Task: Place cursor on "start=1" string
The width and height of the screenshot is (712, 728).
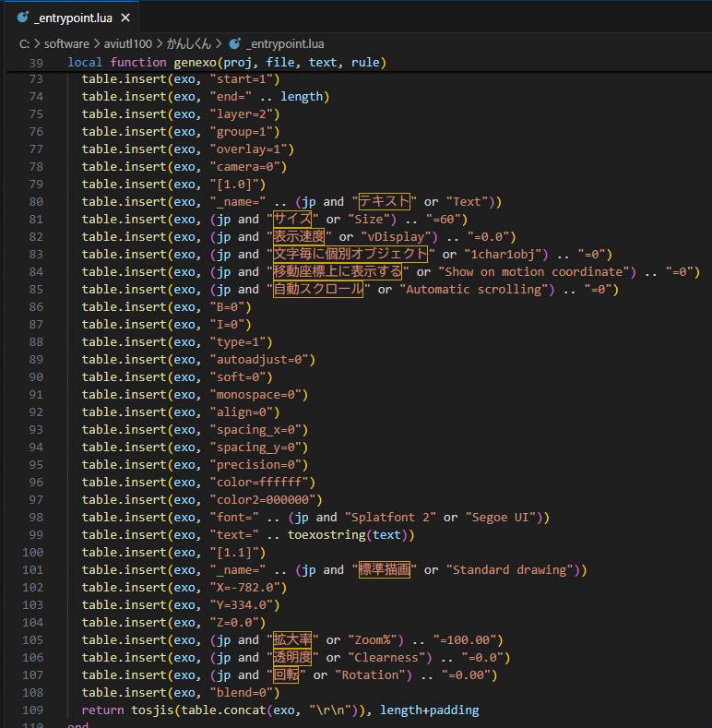Action: point(242,79)
